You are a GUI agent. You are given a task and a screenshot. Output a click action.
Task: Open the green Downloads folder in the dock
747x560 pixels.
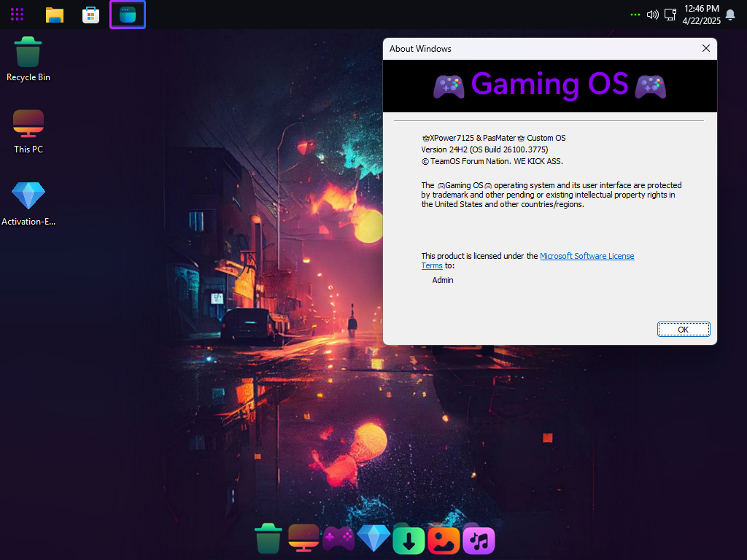point(409,540)
